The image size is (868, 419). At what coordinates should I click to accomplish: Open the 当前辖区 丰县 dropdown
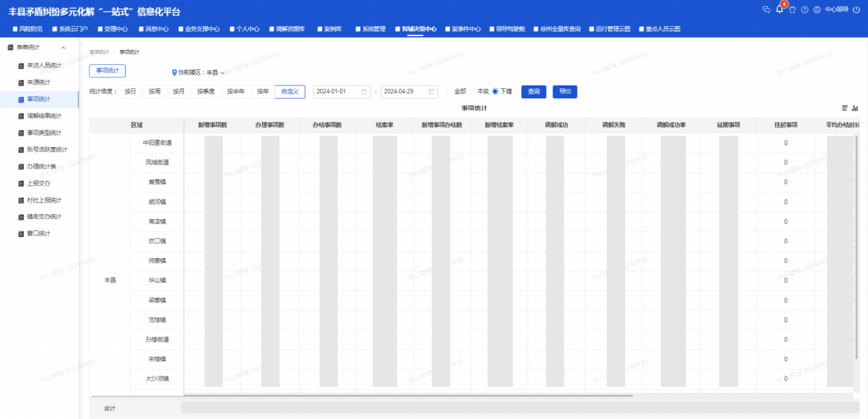coord(198,73)
